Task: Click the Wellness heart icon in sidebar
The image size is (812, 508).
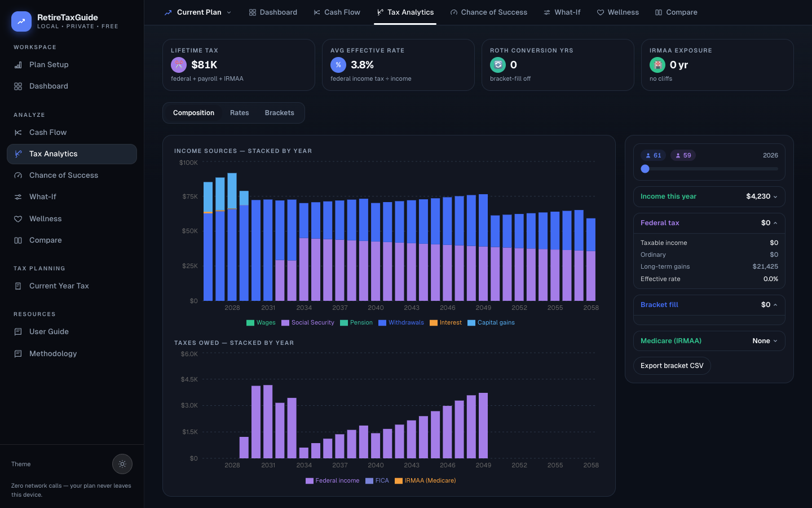Action: click(18, 219)
